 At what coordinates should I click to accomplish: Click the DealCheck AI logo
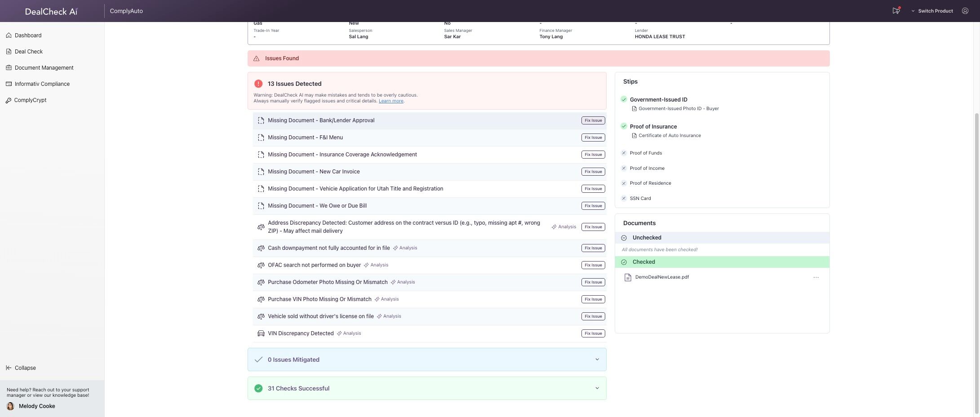51,11
